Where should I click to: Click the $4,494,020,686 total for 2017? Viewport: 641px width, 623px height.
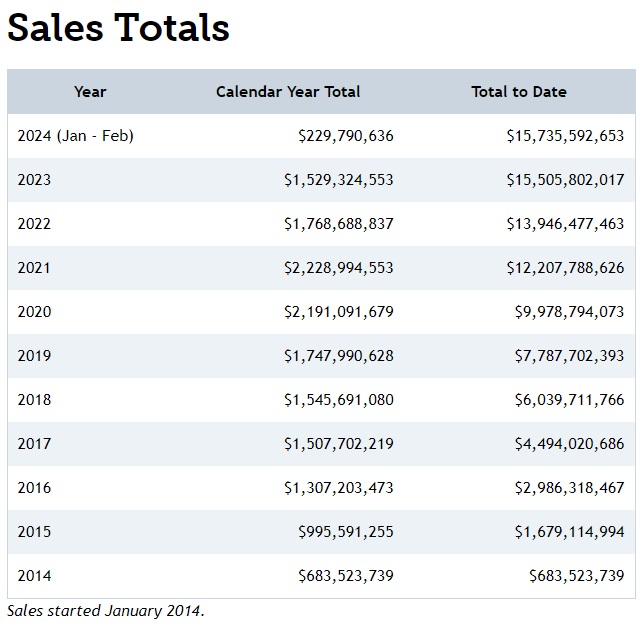[x=569, y=444]
